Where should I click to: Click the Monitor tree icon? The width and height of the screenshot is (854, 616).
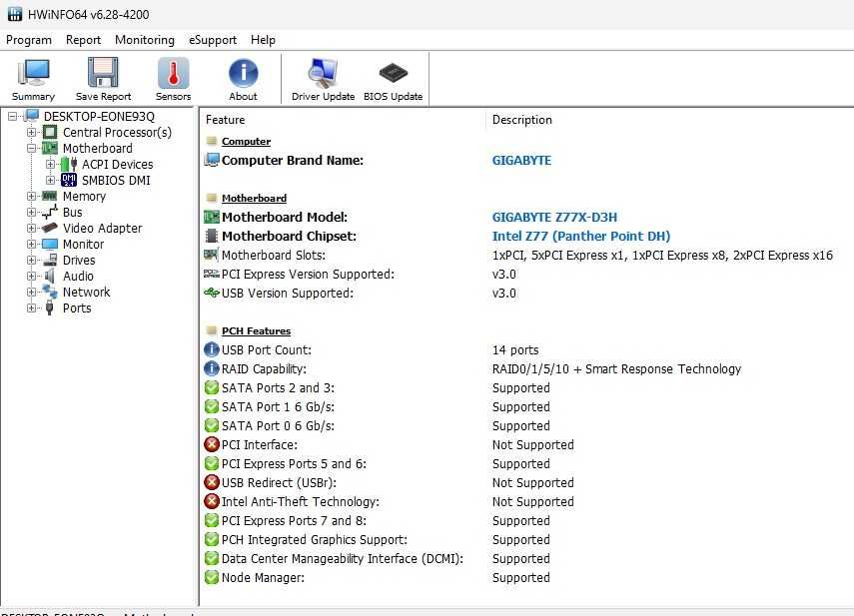pyautogui.click(x=50, y=244)
